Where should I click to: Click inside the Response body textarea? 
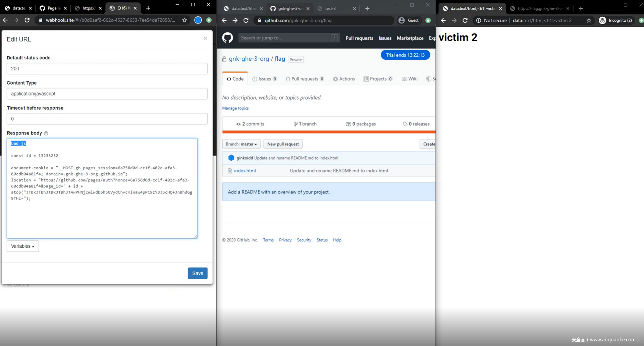[x=102, y=188]
